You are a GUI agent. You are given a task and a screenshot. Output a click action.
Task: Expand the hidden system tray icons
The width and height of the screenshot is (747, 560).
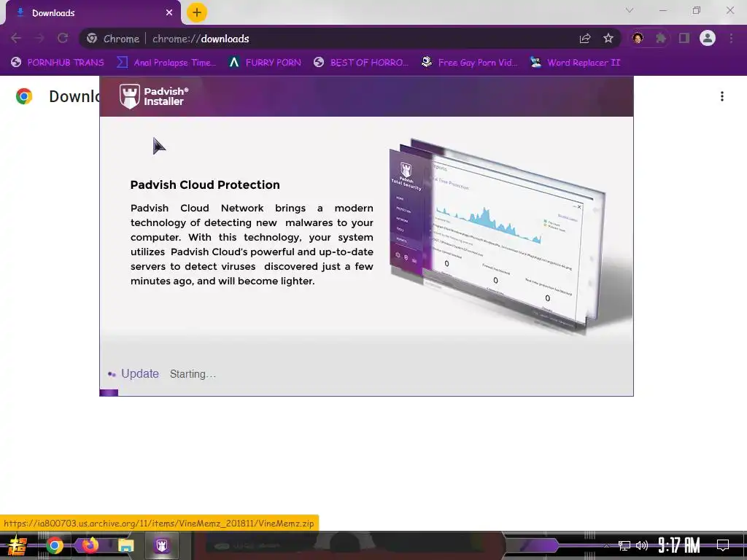[x=606, y=545]
